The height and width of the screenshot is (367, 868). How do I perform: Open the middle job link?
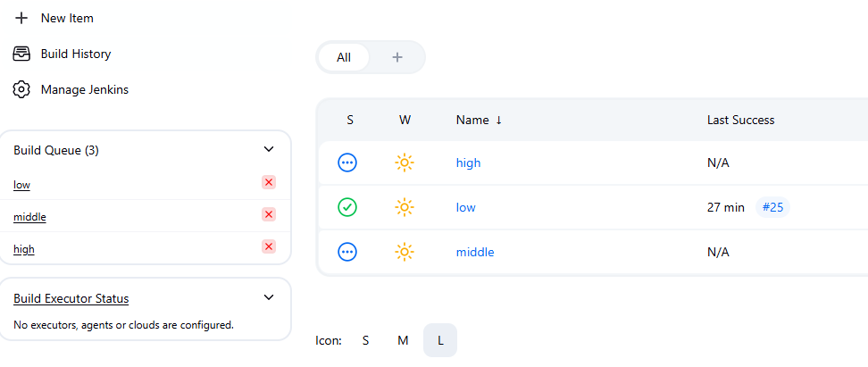pyautogui.click(x=475, y=252)
